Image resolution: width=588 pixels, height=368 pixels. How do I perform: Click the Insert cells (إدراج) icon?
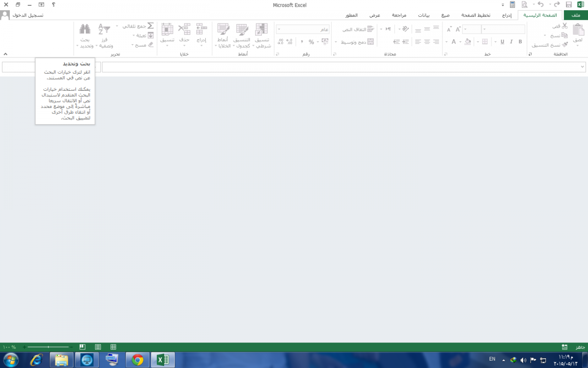point(201,29)
